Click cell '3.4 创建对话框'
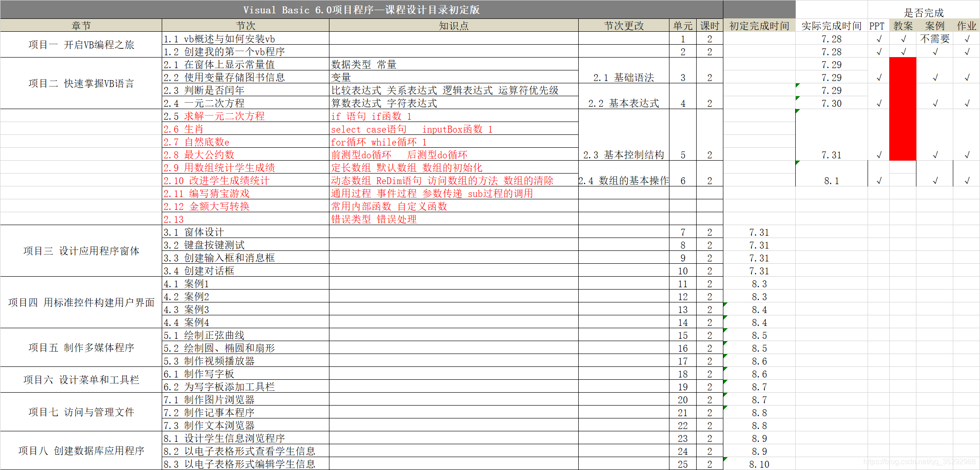The width and height of the screenshot is (980, 470). point(246,271)
